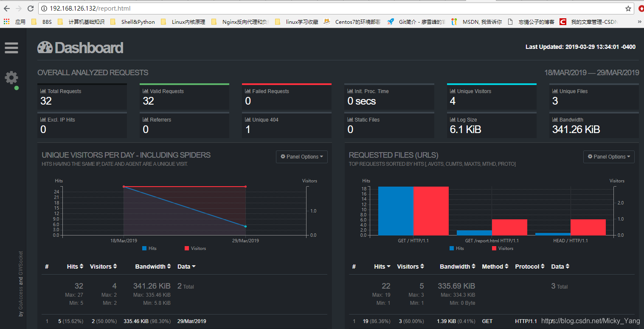Click chart icon beside Log Size
The width and height of the screenshot is (644, 329).
coord(453,119)
